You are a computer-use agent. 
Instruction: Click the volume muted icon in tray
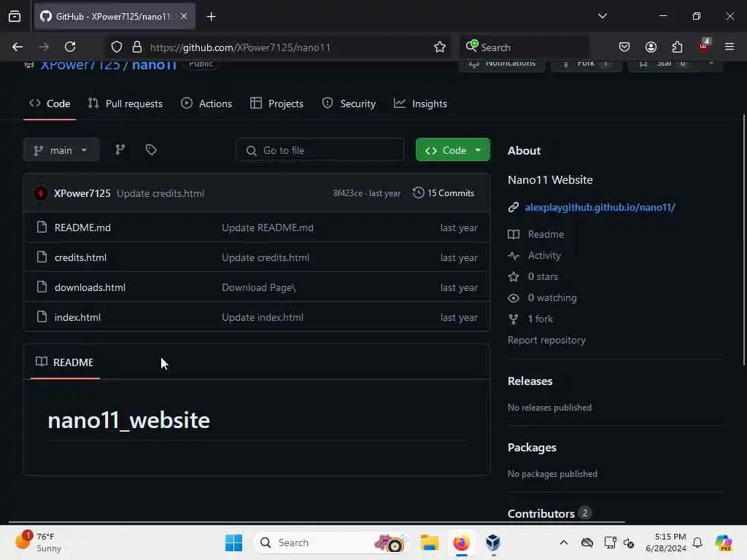point(628,542)
